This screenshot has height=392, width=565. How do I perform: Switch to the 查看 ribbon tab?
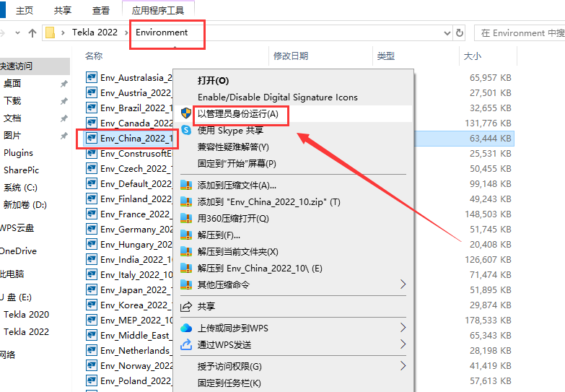(x=100, y=10)
